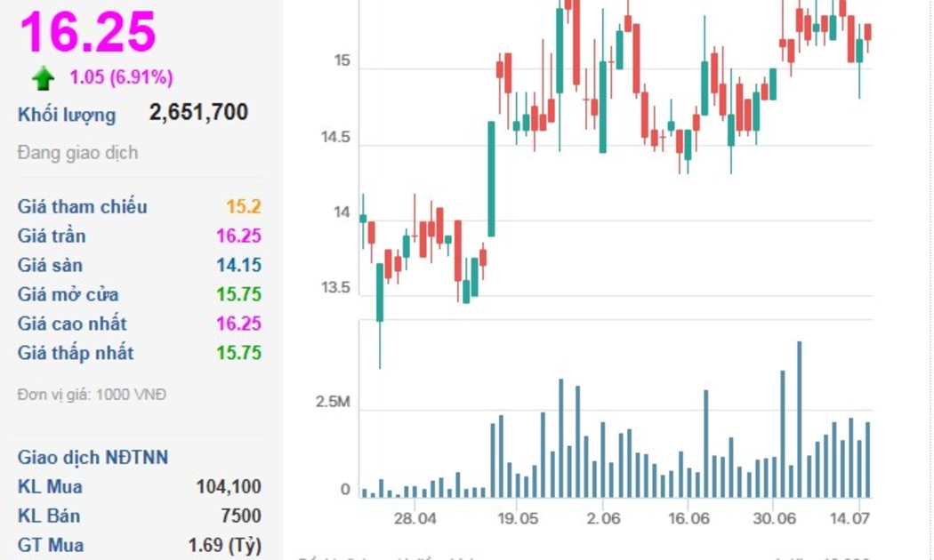Image resolution: width=934 pixels, height=560 pixels.
Task: Click the Giá thấp nhất label
Action: 76,354
